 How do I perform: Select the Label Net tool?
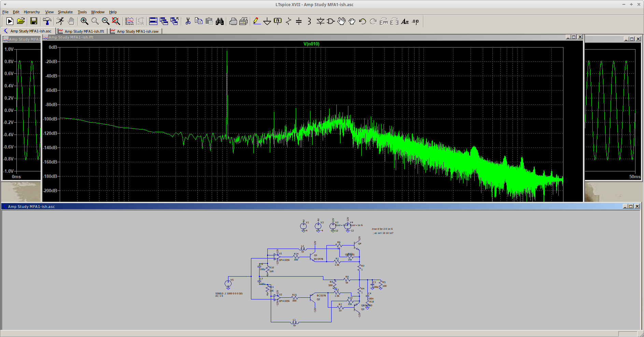[278, 22]
